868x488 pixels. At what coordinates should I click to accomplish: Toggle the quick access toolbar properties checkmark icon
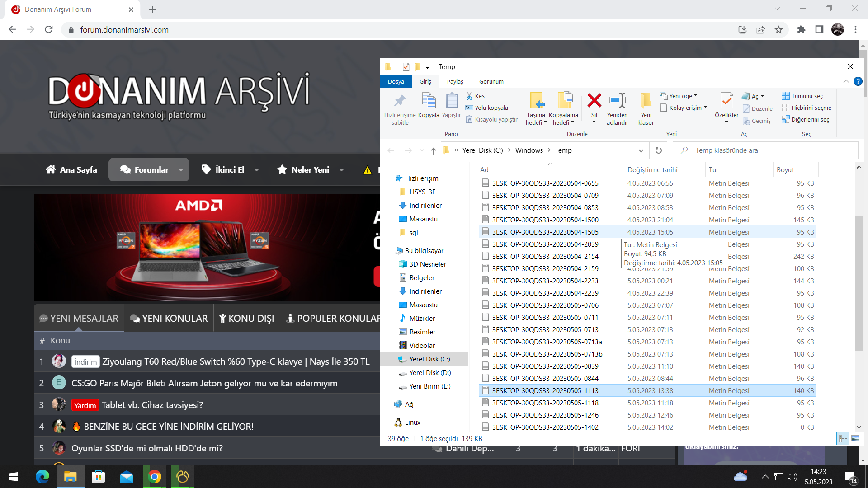(406, 66)
